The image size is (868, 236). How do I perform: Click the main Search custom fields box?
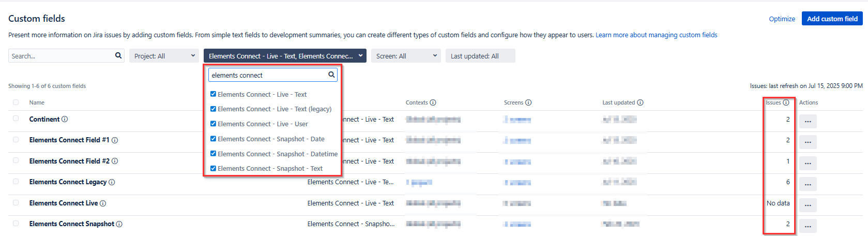click(61, 56)
